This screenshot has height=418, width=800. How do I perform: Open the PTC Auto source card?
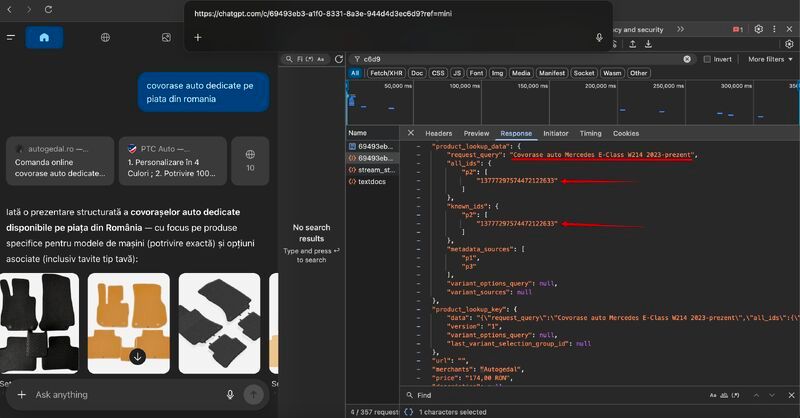pos(172,161)
